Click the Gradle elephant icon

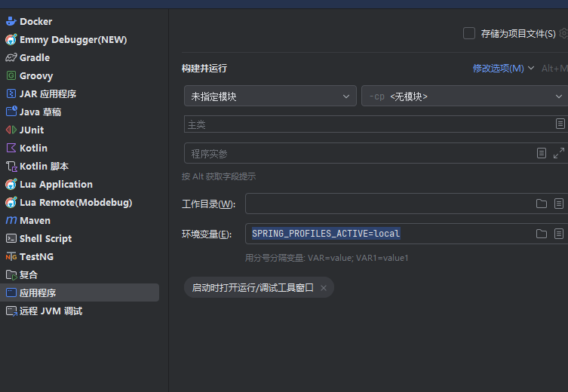click(x=11, y=57)
